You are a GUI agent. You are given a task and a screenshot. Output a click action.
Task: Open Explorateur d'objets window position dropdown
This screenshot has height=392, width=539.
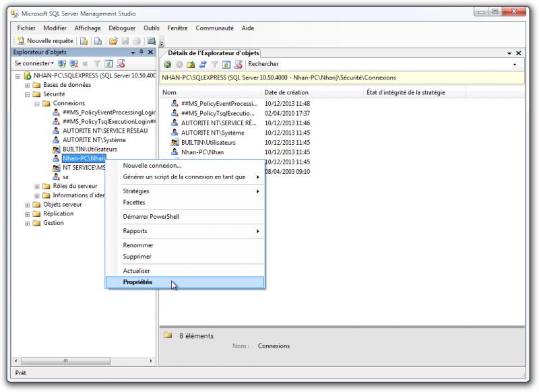133,53
